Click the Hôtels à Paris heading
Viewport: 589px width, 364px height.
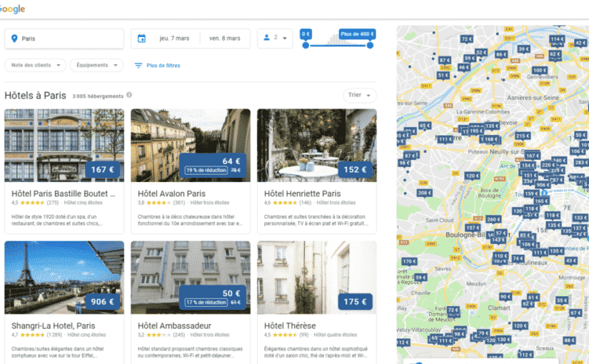(35, 96)
